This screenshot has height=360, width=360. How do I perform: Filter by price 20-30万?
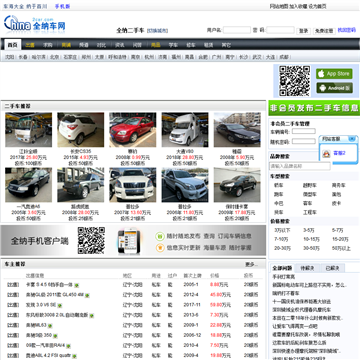click(282, 248)
